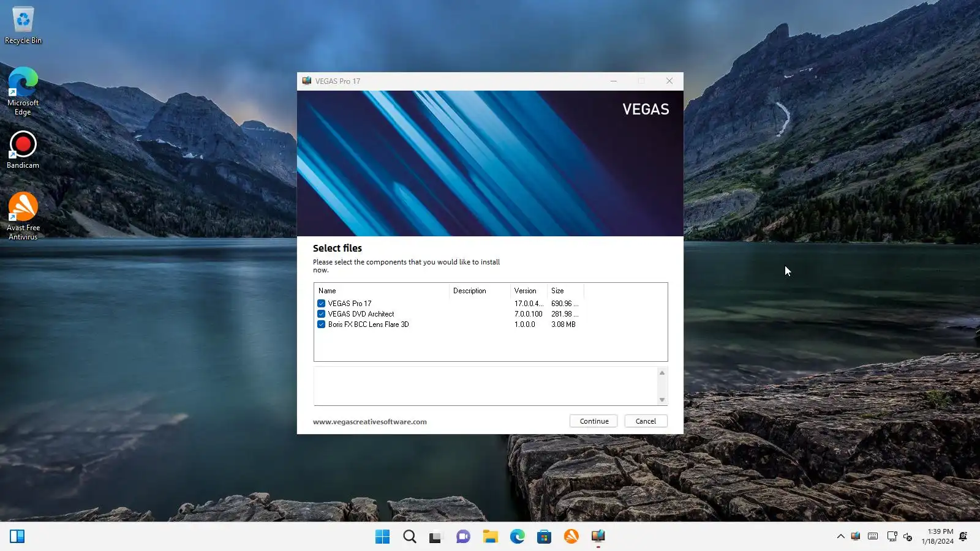This screenshot has height=551, width=980.
Task: Uncheck the VEGAS Pro 17 component checkbox
Action: click(x=321, y=304)
